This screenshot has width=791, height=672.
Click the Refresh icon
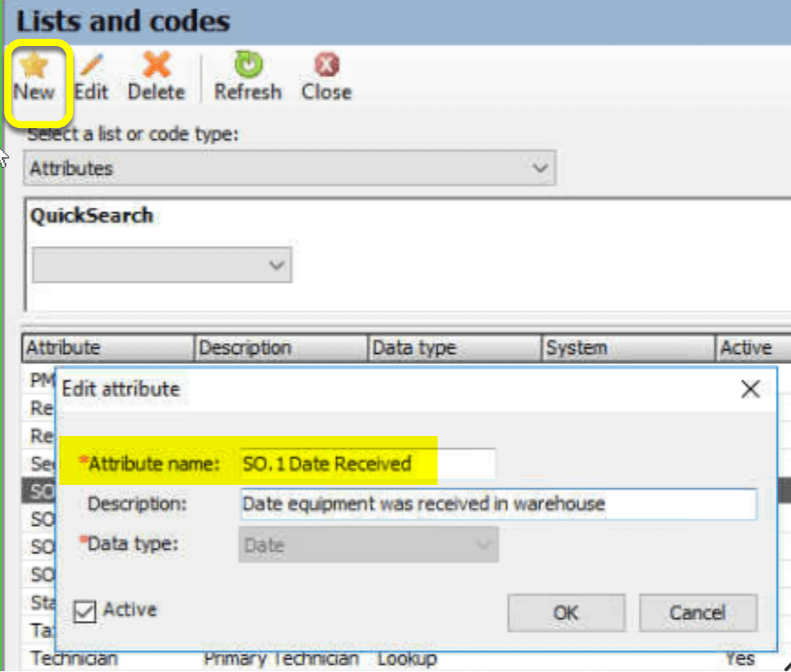247,66
